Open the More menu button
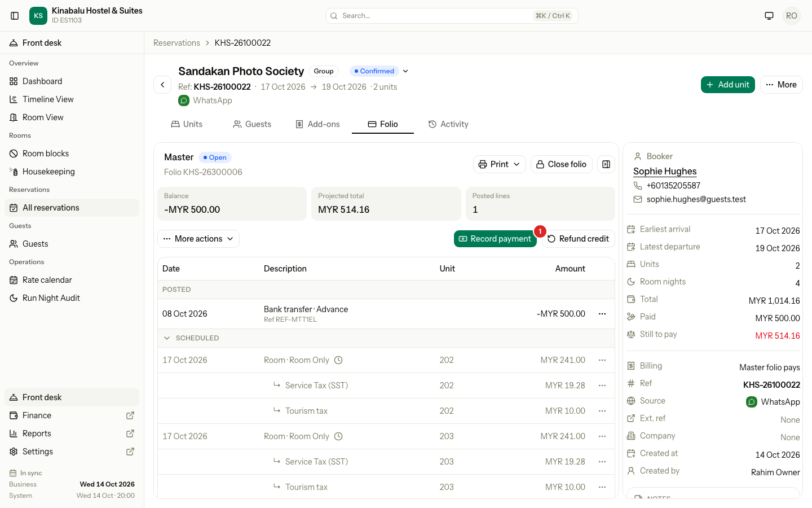This screenshot has width=812, height=508. 782,85
